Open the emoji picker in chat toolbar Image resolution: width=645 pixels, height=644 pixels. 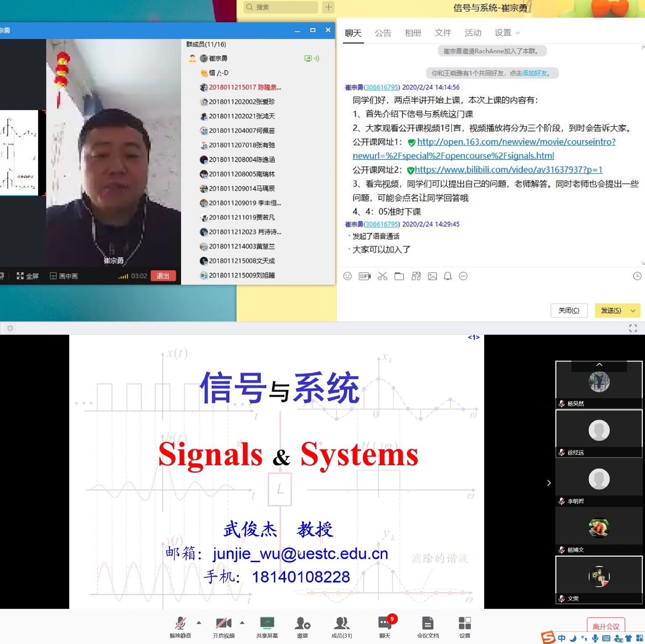[x=347, y=276]
